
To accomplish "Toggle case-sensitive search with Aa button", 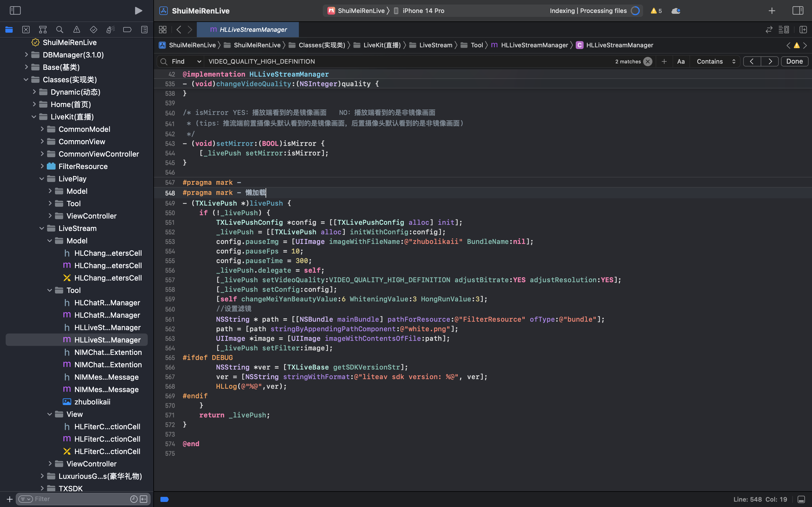I will pyautogui.click(x=680, y=61).
